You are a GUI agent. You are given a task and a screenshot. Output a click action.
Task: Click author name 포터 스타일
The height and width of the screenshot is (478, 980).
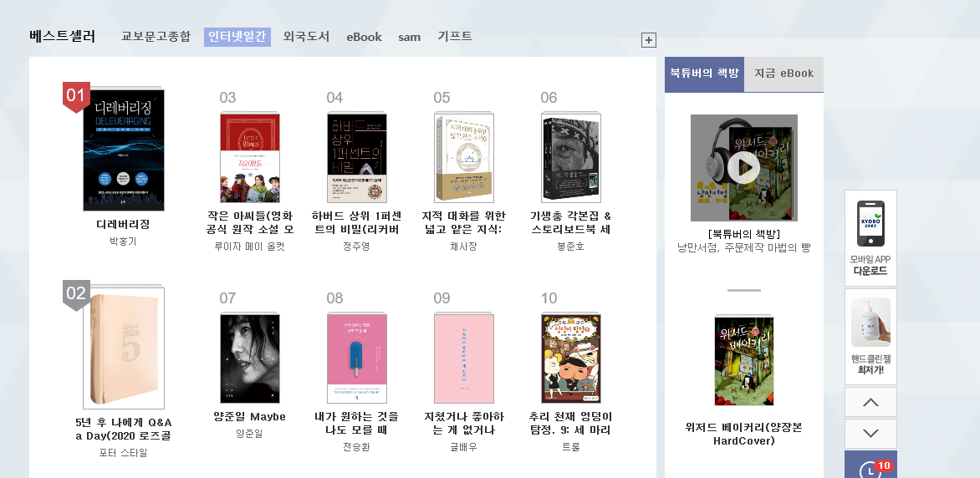[123, 453]
